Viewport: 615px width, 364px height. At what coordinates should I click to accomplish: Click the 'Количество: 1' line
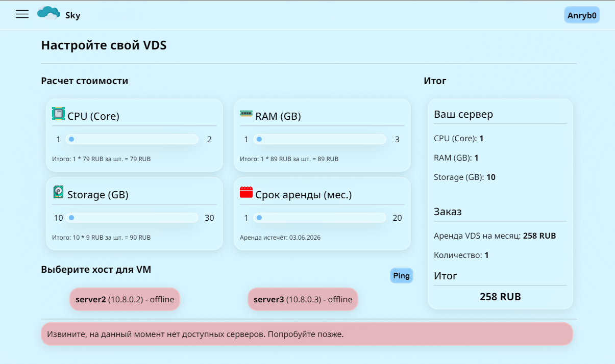click(461, 255)
